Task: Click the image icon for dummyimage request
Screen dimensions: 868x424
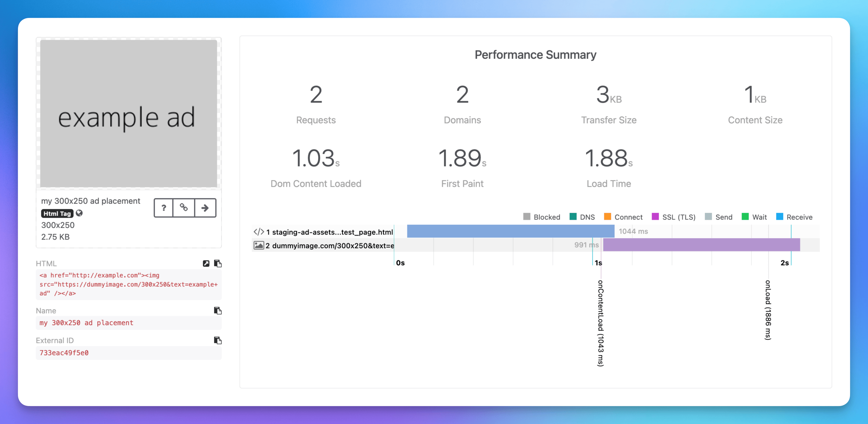Action: tap(258, 245)
